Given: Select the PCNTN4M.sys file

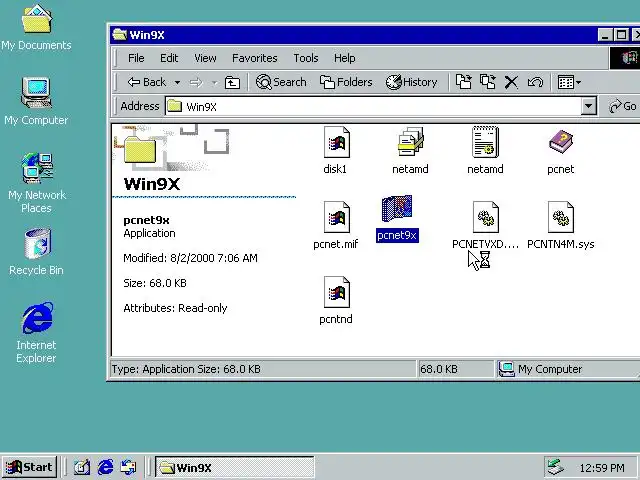Looking at the screenshot, I should [561, 218].
